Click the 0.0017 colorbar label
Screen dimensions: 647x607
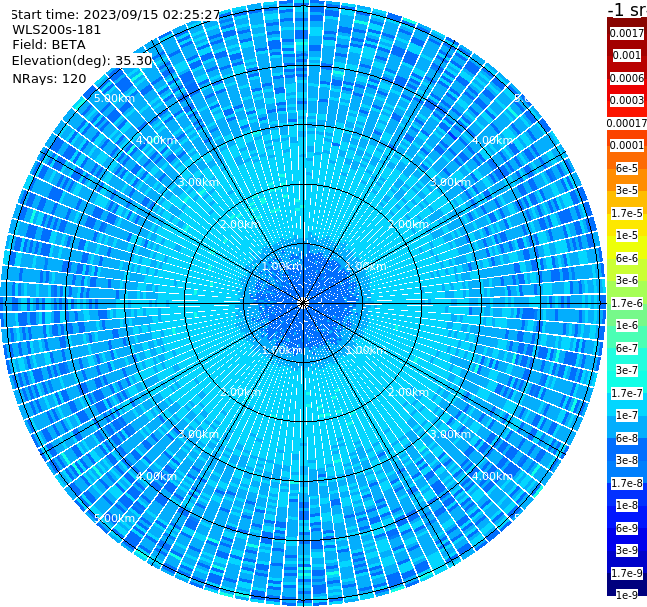[627, 33]
